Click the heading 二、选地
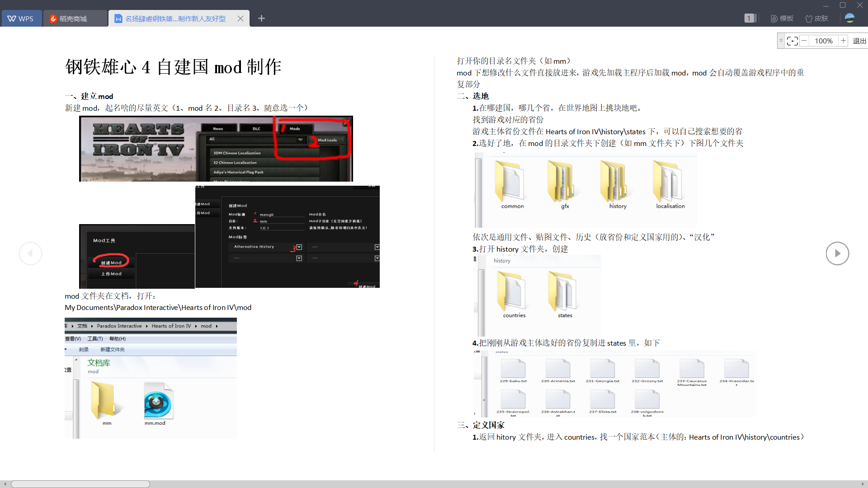The height and width of the screenshot is (488, 868). click(x=473, y=96)
